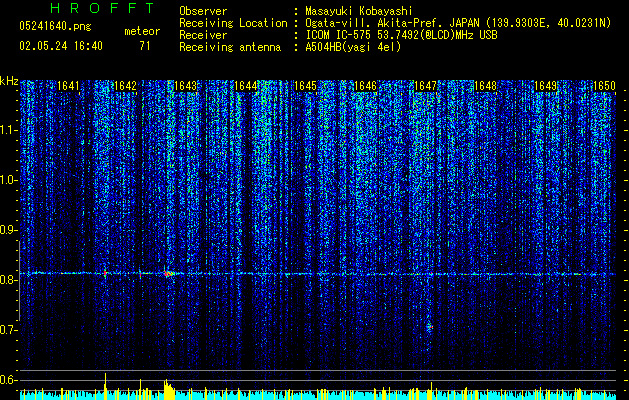Click the red meteor echo near 1642
Screen dimensions: 629x400
click(x=105, y=274)
